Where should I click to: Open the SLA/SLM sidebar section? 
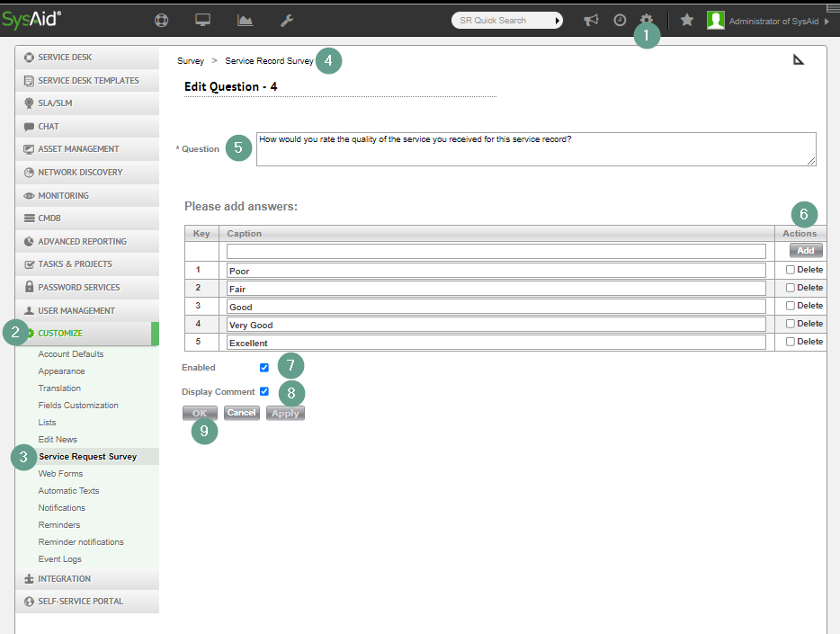86,103
